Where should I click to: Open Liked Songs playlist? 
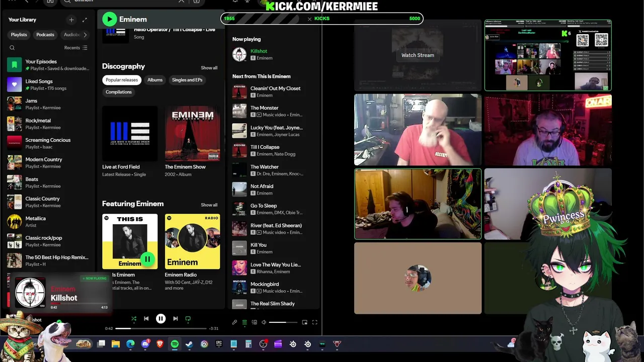[48, 84]
